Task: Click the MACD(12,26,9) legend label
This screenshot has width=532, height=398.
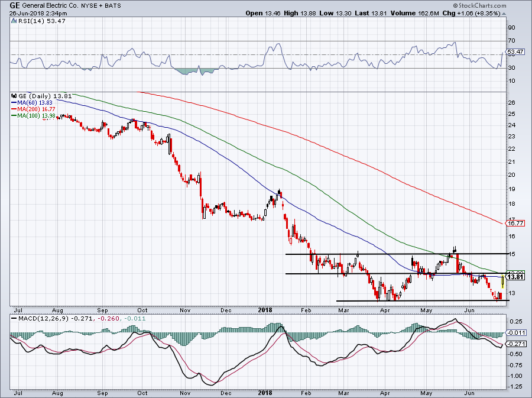Action: click(43, 319)
